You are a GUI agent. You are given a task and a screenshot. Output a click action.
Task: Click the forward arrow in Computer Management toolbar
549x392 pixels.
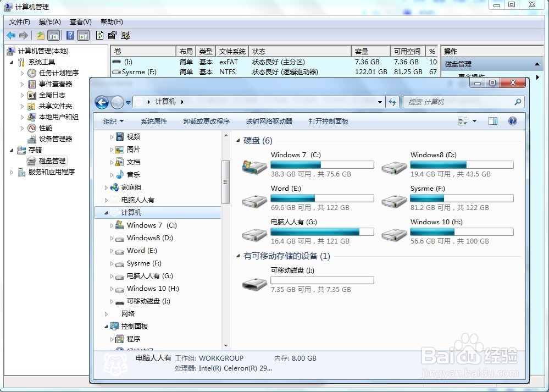(x=24, y=35)
